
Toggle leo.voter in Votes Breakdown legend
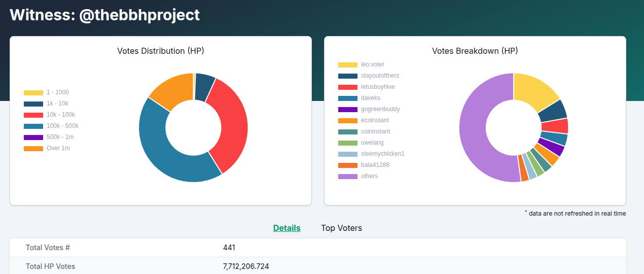[x=361, y=64]
